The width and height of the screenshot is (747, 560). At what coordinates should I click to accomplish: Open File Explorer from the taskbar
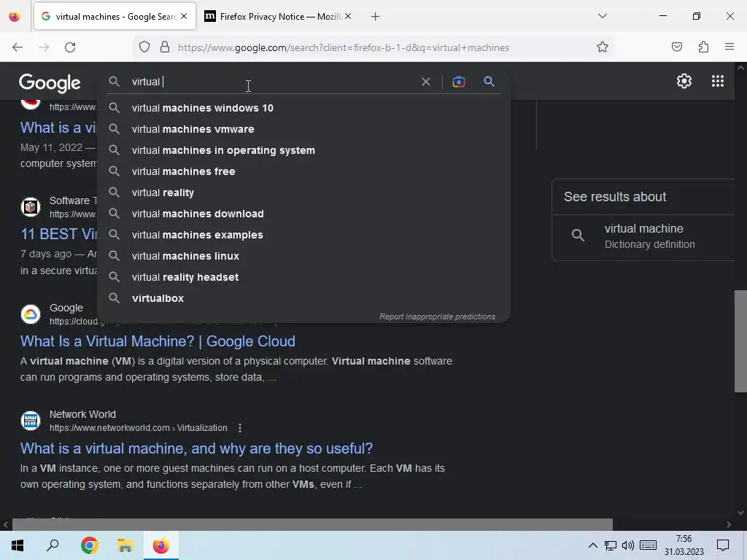point(125,545)
